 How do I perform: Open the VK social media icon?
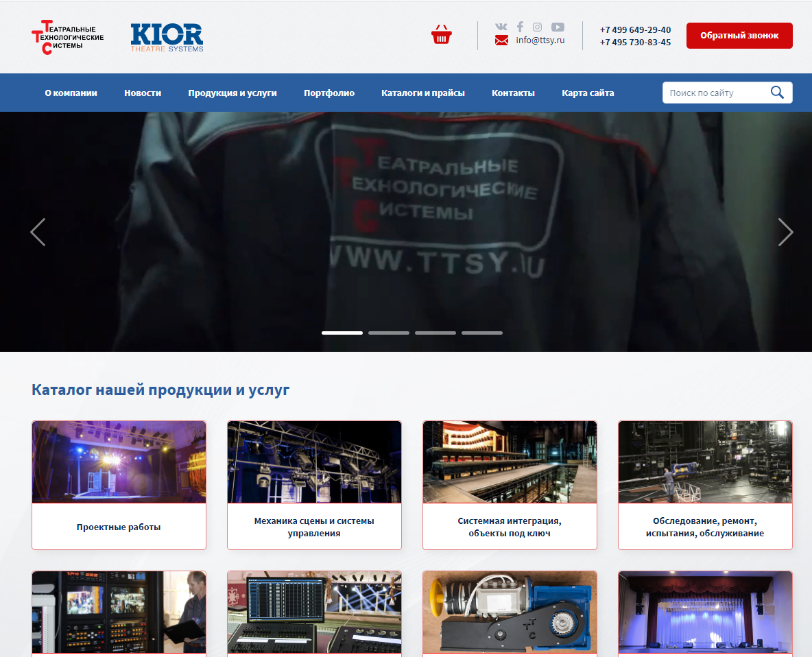click(501, 27)
